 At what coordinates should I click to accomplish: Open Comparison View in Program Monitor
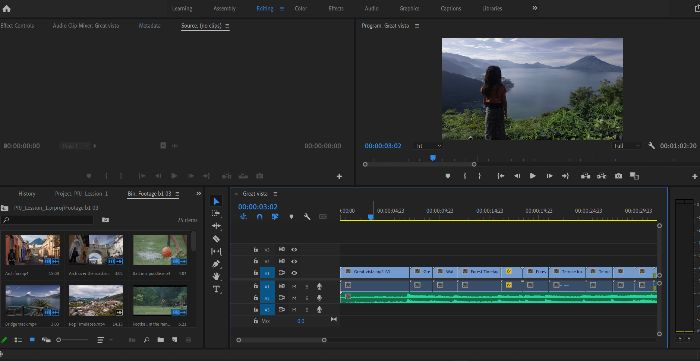634,176
